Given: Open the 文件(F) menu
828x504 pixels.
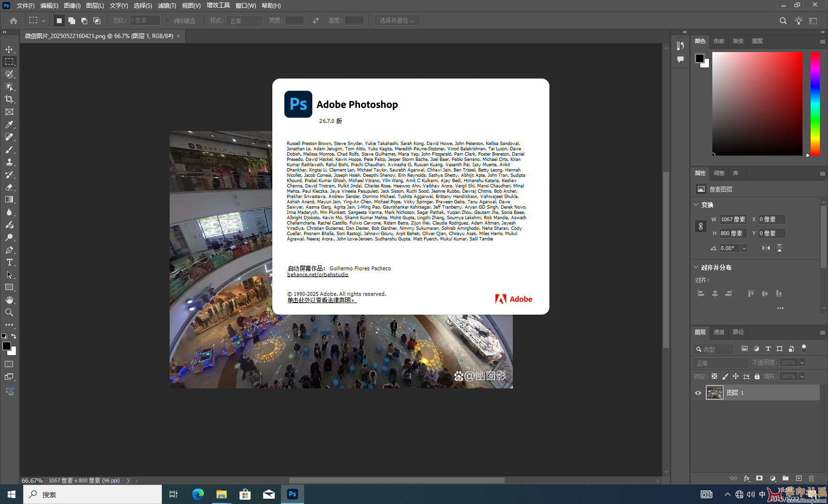Looking at the screenshot, I should point(26,6).
